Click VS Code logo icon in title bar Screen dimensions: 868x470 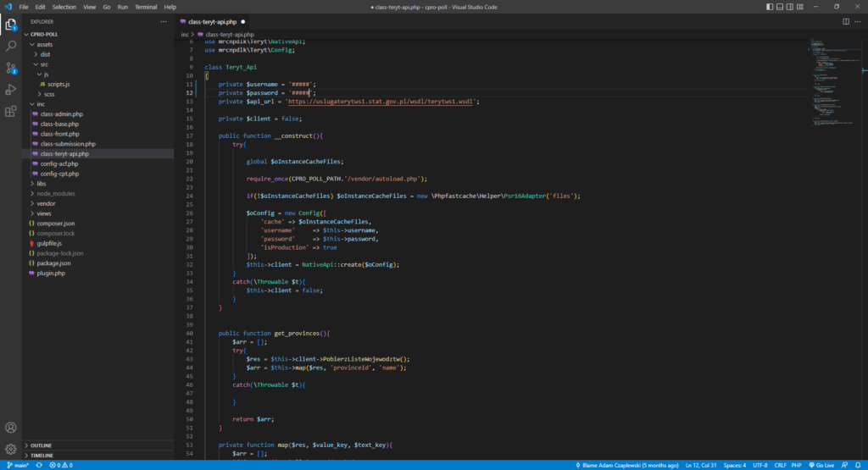8,7
